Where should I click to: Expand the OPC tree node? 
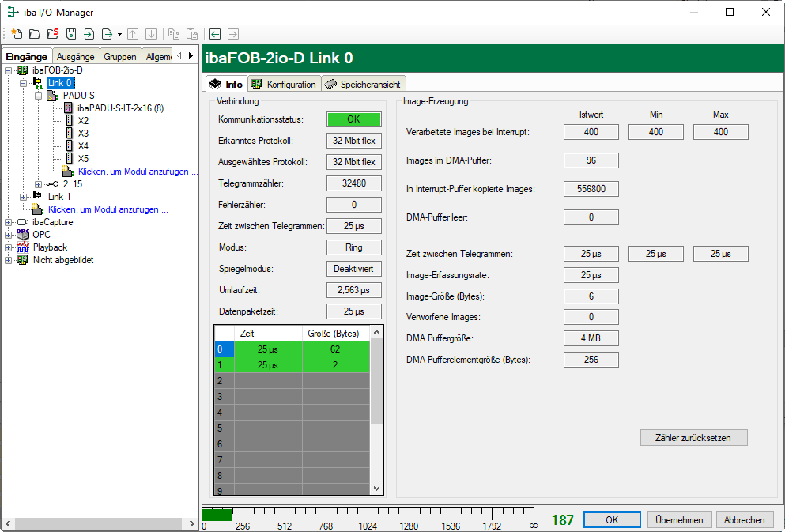pos(8,235)
